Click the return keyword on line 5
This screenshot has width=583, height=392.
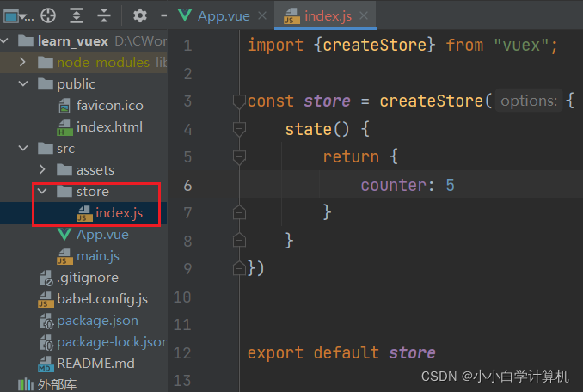pyautogui.click(x=351, y=156)
